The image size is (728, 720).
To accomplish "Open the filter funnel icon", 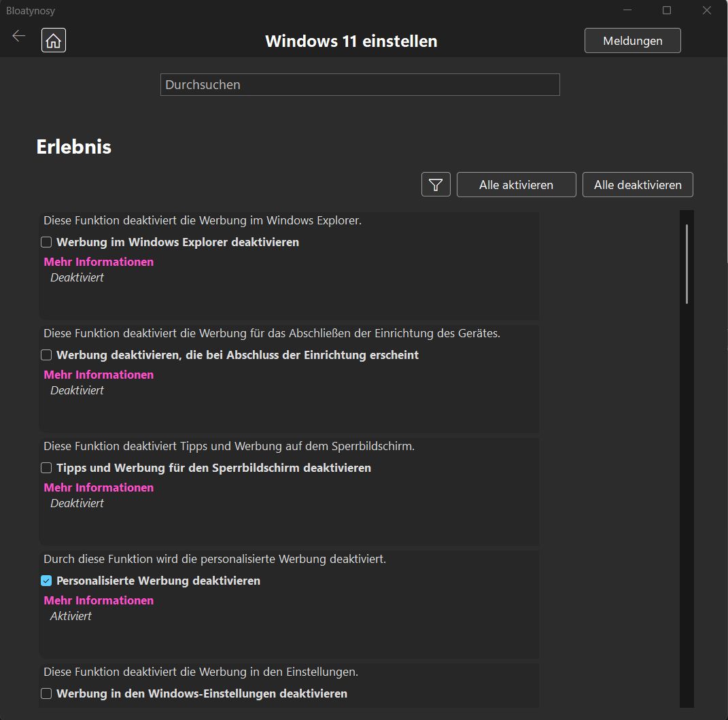I will click(436, 184).
